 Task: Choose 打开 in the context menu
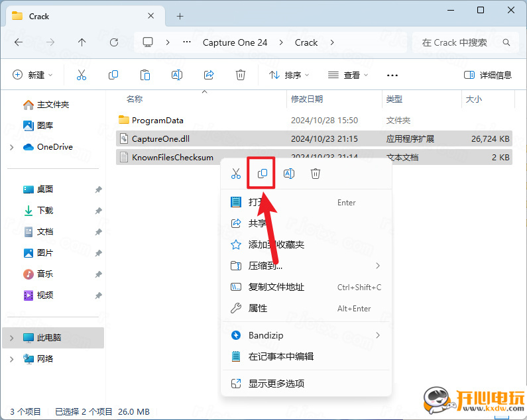[x=306, y=202]
